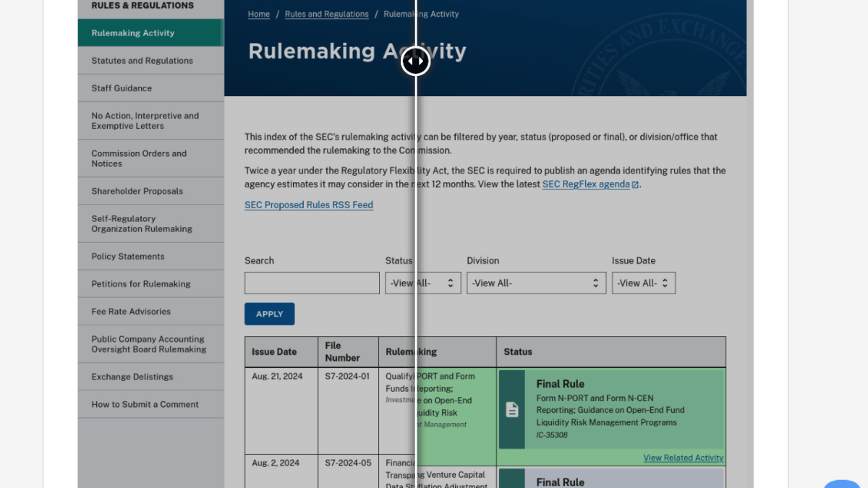The width and height of the screenshot is (868, 488).
Task: Follow the SEC RegFlex agenda link
Action: (586, 184)
